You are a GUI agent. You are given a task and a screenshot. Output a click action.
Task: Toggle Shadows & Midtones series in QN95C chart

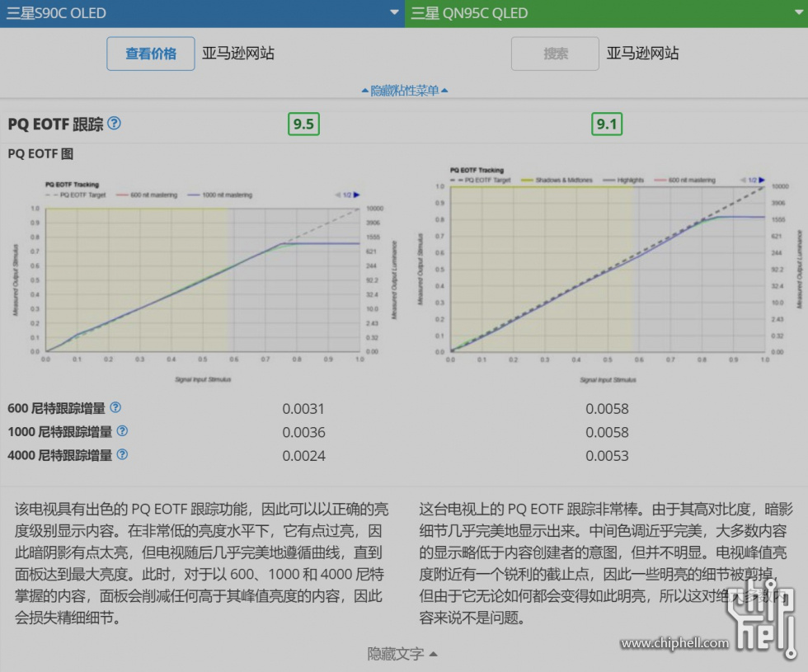coord(557,180)
